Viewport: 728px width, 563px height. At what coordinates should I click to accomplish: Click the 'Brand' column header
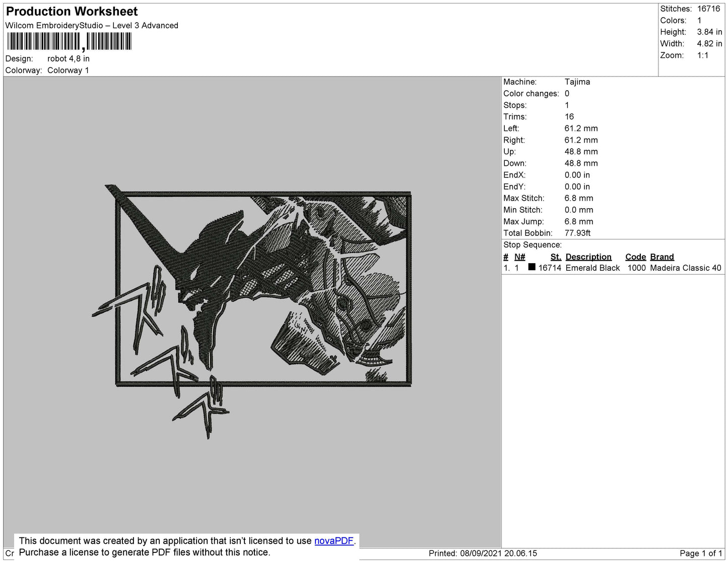662,257
